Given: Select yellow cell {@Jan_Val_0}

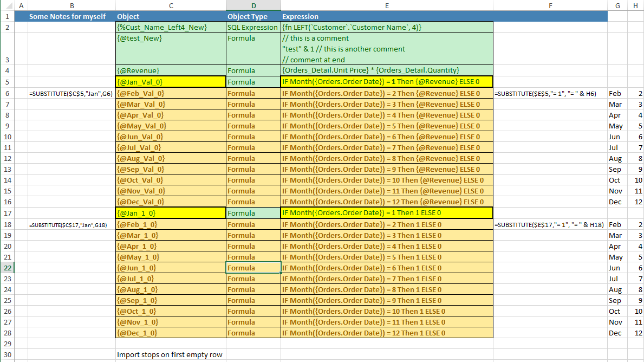Looking at the screenshot, I should 171,82.
